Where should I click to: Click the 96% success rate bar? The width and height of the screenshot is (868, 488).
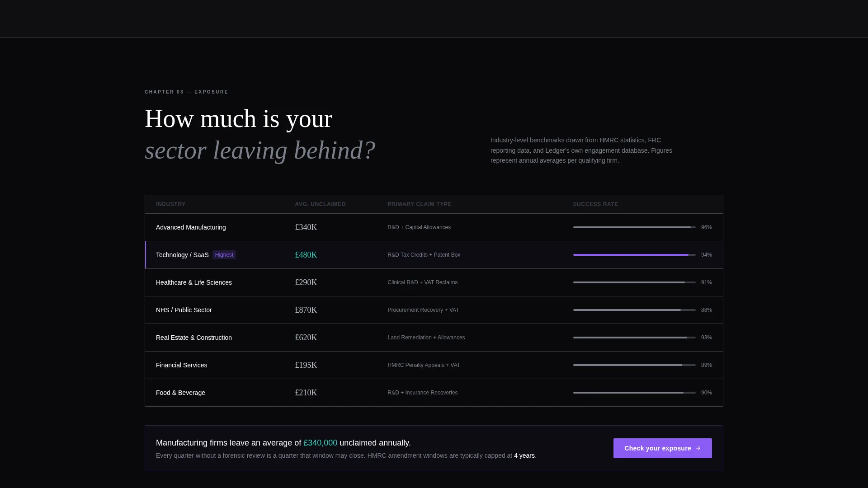click(634, 227)
